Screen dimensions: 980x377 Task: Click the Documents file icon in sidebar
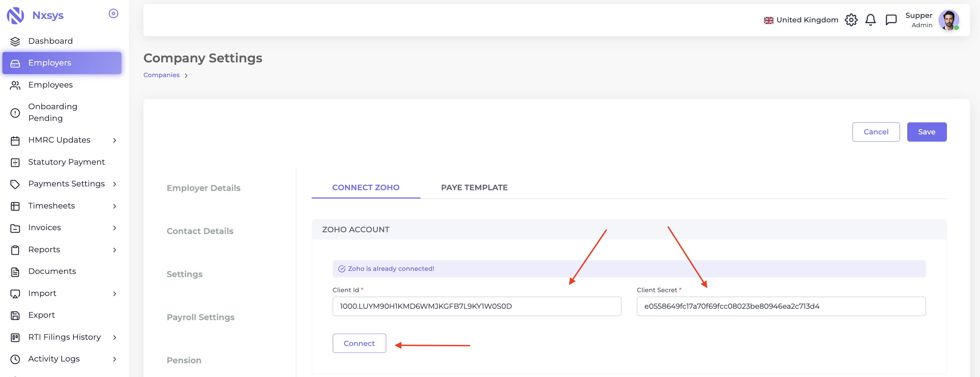(x=15, y=272)
